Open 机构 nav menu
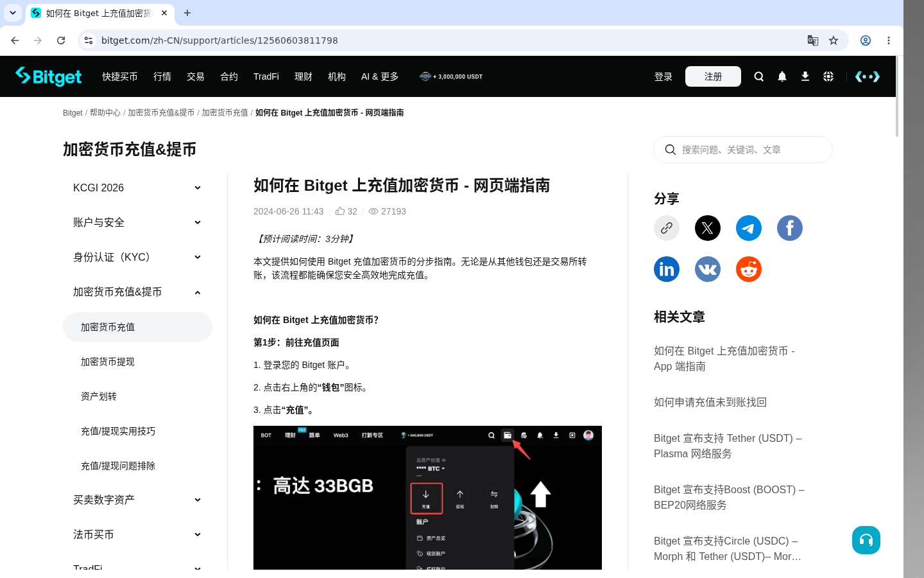The image size is (924, 578). [337, 76]
